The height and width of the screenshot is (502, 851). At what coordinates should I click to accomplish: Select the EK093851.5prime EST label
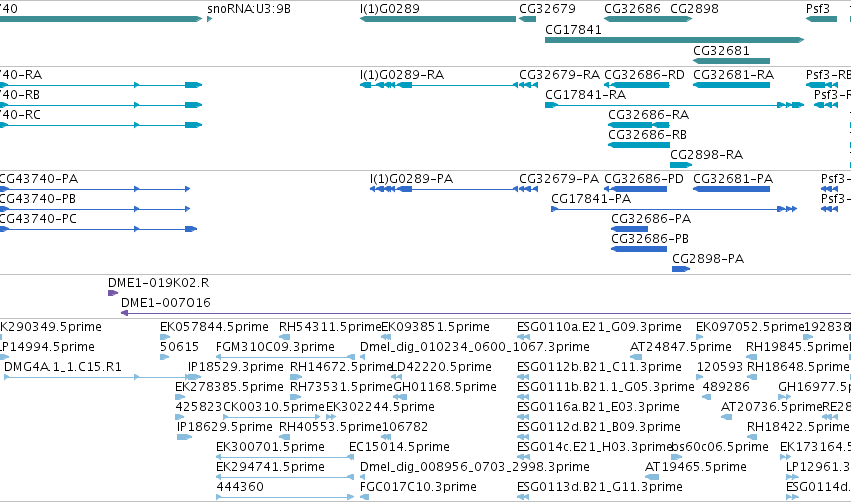435,327
